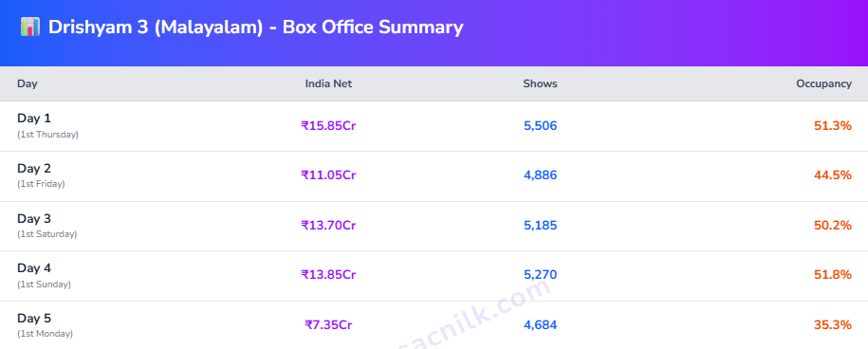Click the 5,506 shows count
The width and height of the screenshot is (868, 349).
pyautogui.click(x=541, y=126)
